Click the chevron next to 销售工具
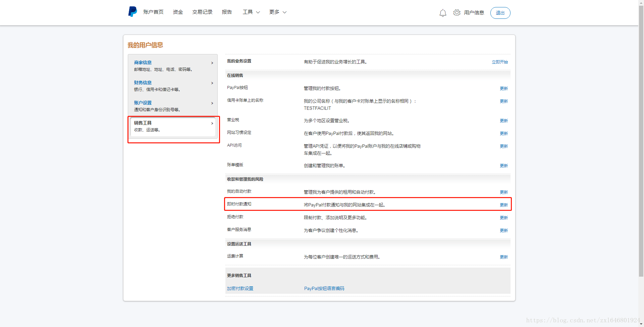Image resolution: width=644 pixels, height=327 pixels. [212, 123]
